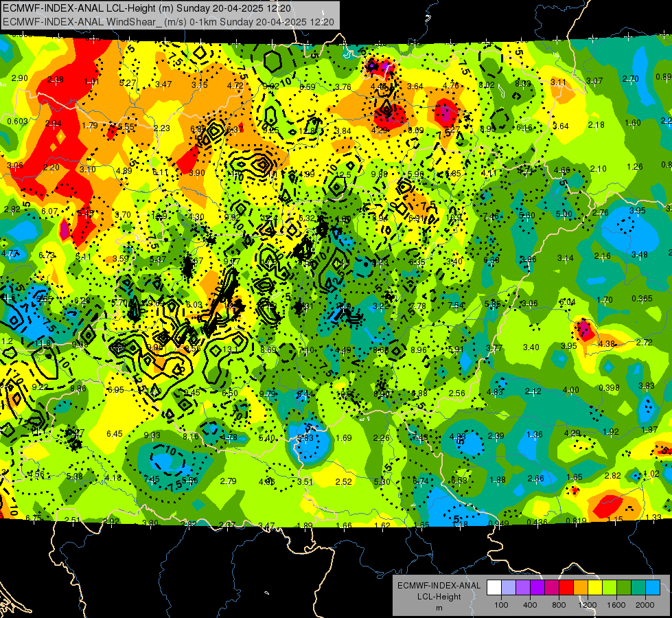The height and width of the screenshot is (618, 672).
Task: Click the yellow legend swatch
Action: point(595,588)
